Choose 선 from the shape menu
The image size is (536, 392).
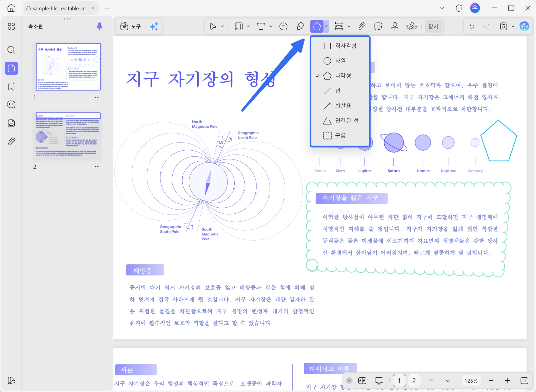[x=340, y=91]
